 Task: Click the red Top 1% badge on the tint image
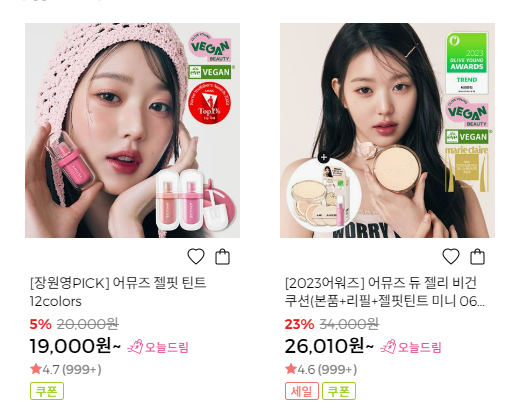click(x=209, y=103)
